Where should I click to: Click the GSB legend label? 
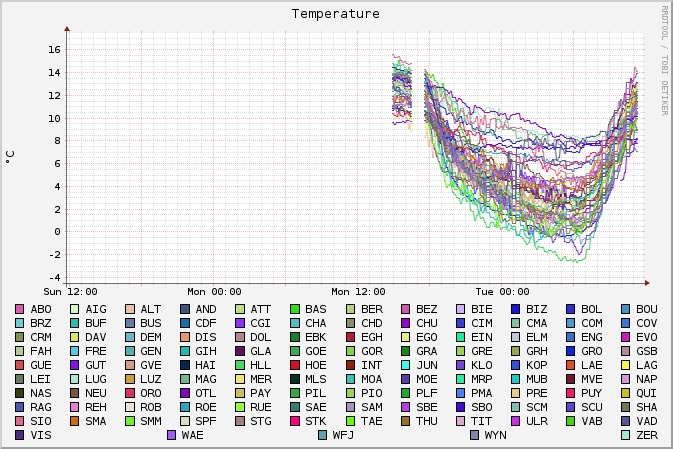(x=647, y=351)
